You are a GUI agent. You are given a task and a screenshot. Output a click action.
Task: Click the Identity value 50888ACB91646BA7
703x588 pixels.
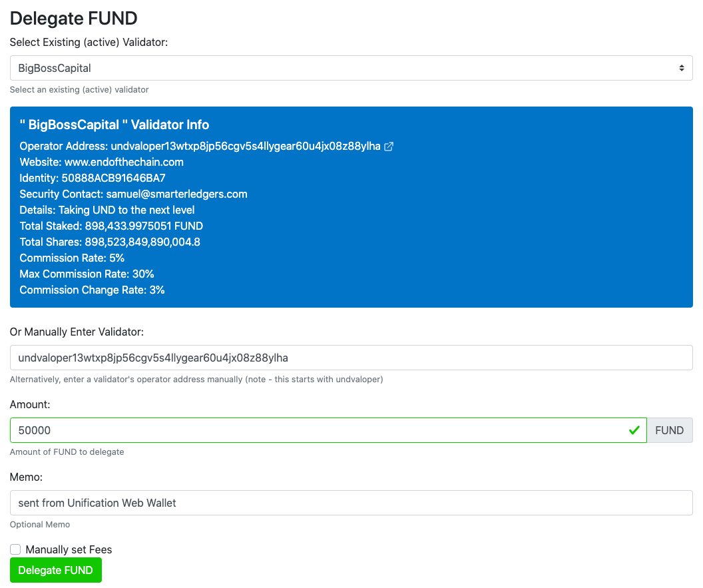(113, 178)
